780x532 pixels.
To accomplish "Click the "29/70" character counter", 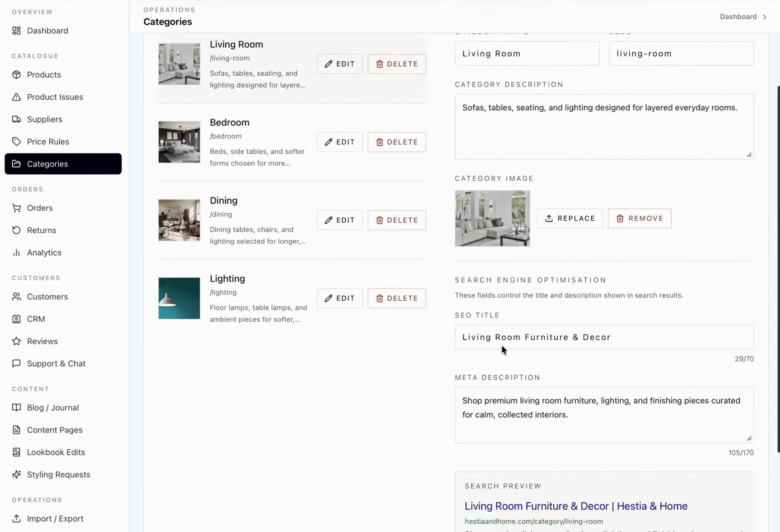I will pyautogui.click(x=744, y=359).
